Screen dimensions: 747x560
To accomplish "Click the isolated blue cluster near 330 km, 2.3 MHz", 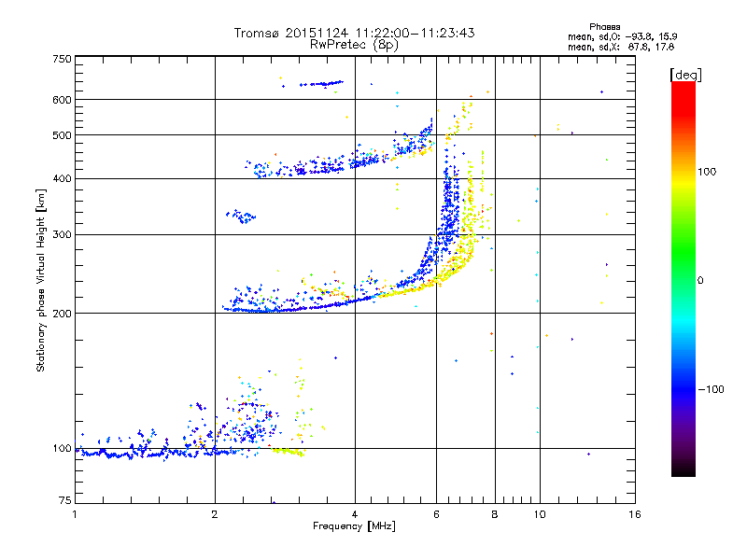I will 241,217.
